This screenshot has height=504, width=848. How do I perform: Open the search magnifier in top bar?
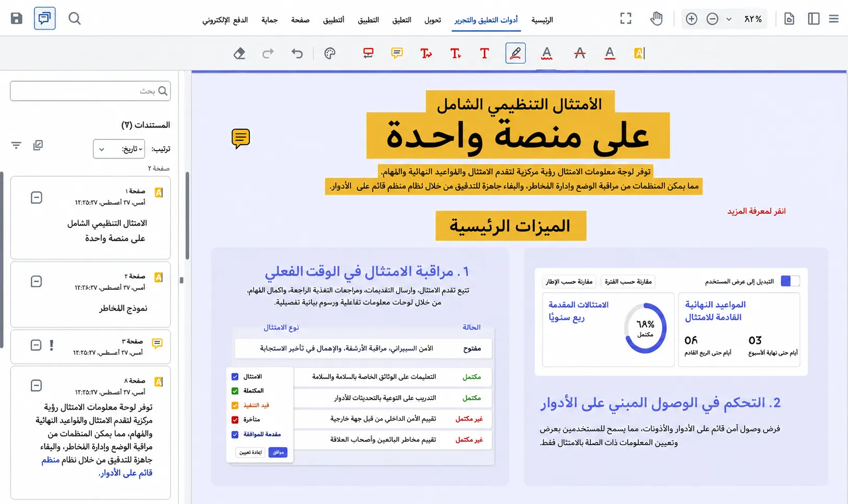coord(75,19)
